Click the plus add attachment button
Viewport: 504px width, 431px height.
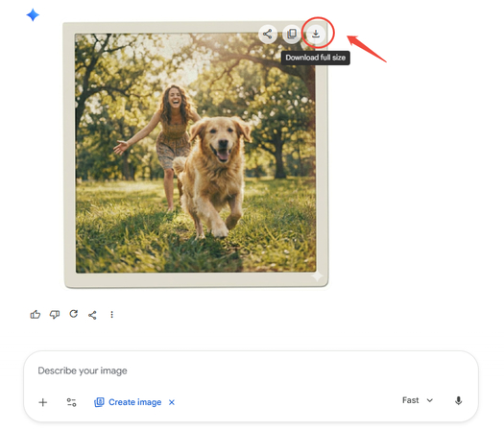click(x=43, y=402)
